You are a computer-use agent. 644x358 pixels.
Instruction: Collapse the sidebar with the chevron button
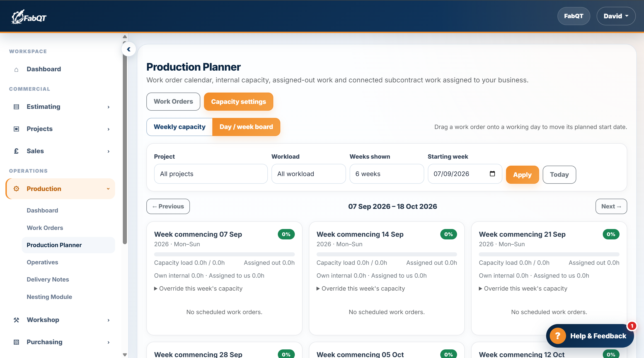point(129,49)
